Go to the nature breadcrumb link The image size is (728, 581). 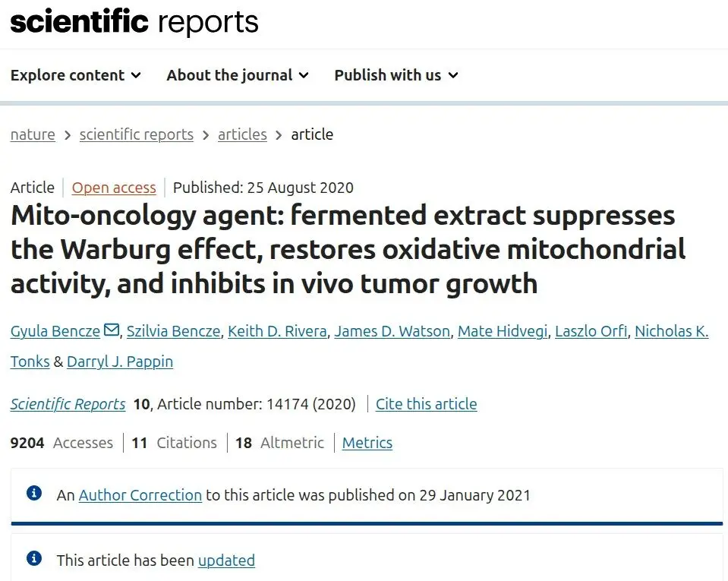pyautogui.click(x=33, y=134)
